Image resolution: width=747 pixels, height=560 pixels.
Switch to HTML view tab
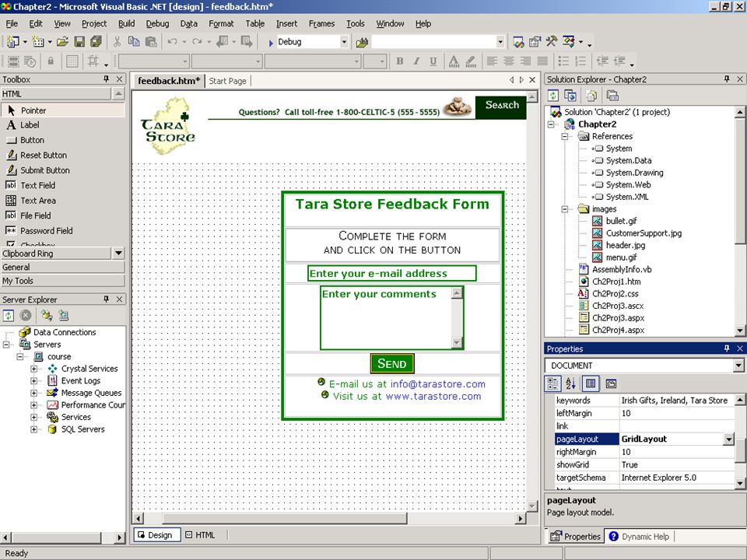tap(201, 535)
